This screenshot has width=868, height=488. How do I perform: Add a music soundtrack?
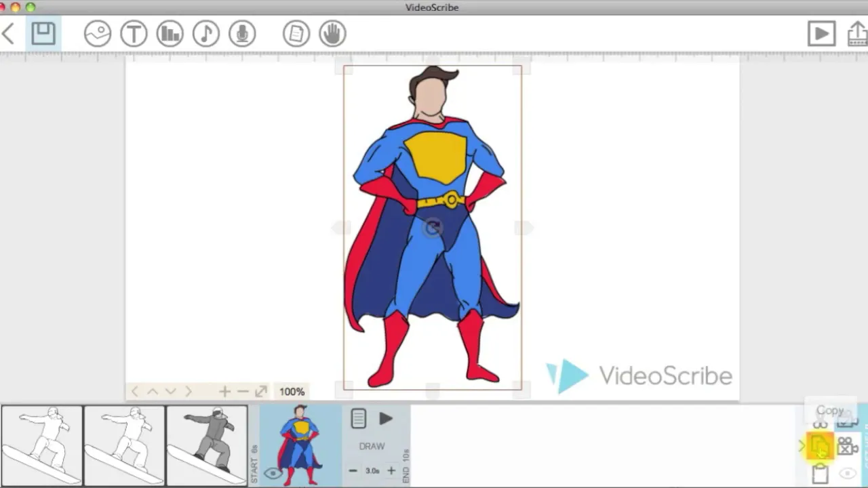click(x=206, y=34)
